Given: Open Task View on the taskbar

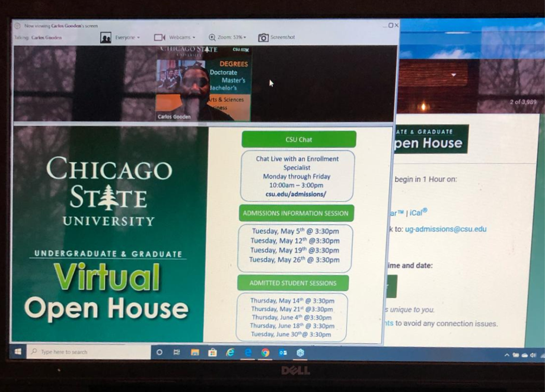Looking at the screenshot, I should point(177,352).
